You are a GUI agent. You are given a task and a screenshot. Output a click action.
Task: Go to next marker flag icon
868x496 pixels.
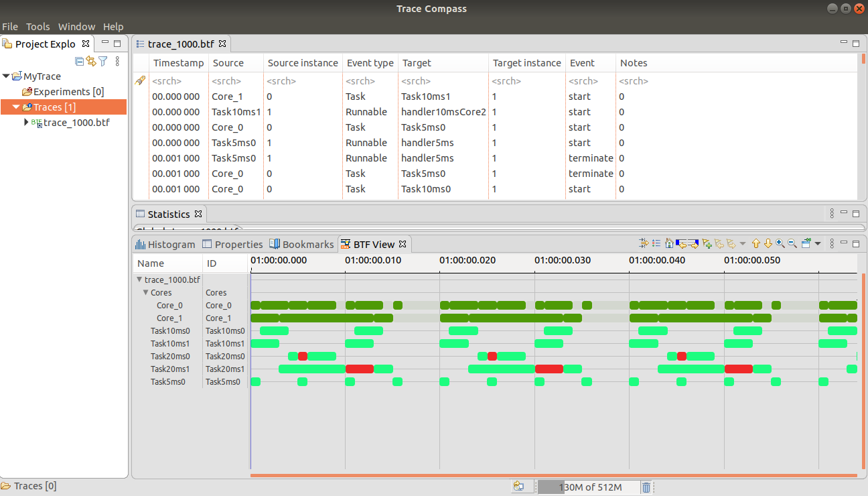pos(731,243)
